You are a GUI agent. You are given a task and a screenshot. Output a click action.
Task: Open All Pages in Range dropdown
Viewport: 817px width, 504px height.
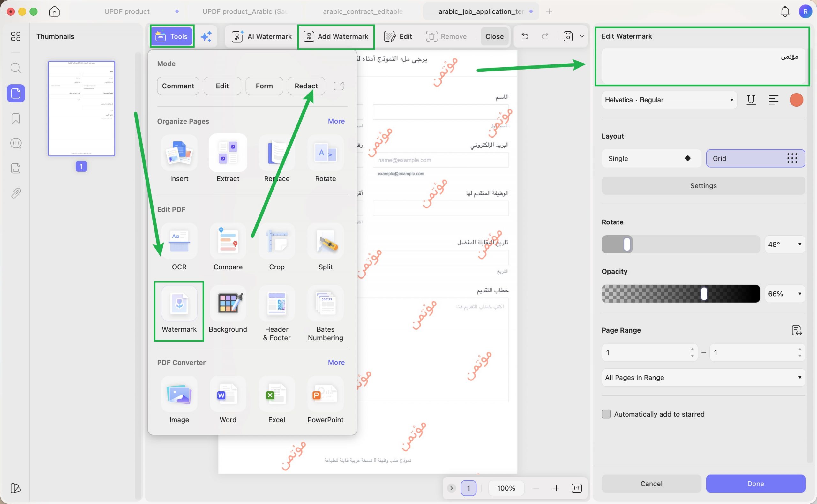[703, 377]
